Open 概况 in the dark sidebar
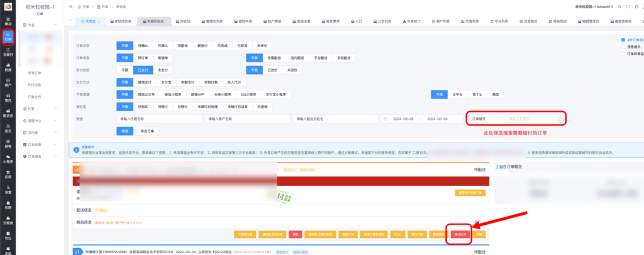 (8, 21)
